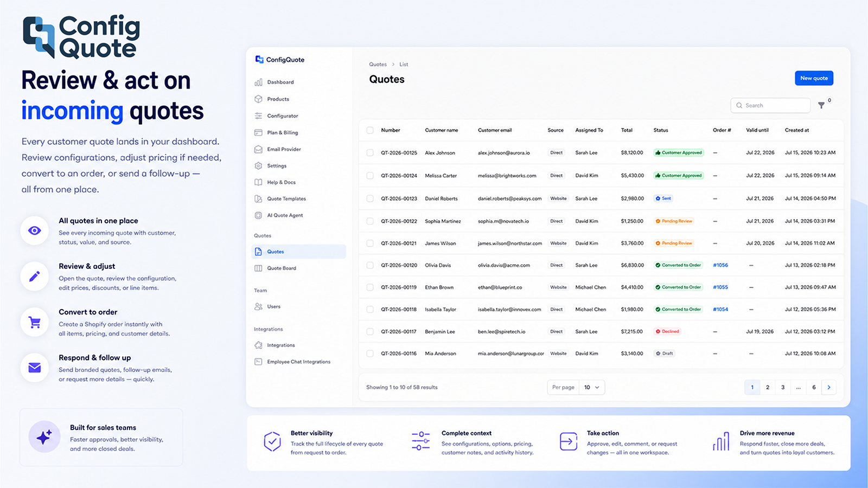This screenshot has height=488, width=868.
Task: Open the Per page 10 dropdown
Action: click(x=592, y=387)
